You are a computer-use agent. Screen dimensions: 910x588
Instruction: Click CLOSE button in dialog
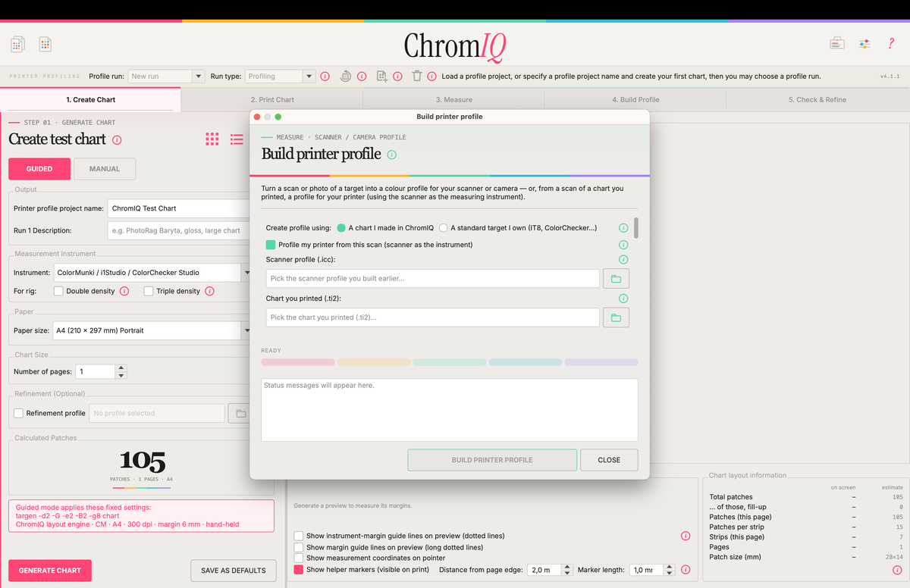click(609, 460)
